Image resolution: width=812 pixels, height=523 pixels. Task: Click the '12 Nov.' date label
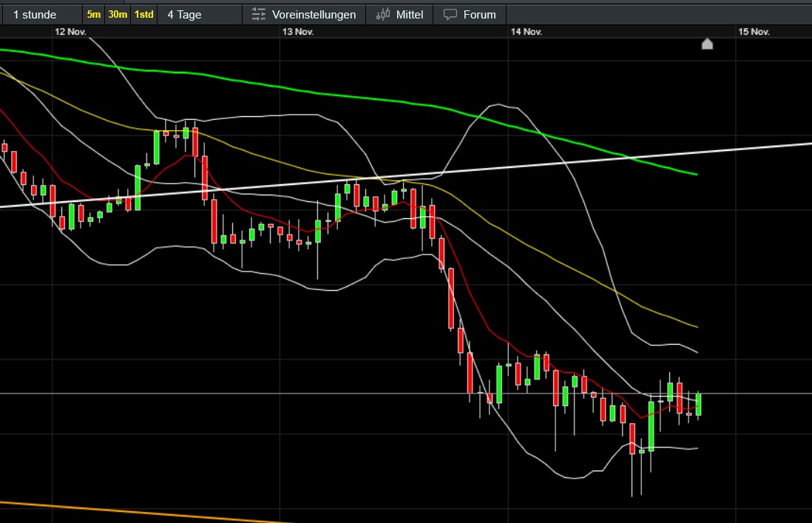pyautogui.click(x=70, y=32)
